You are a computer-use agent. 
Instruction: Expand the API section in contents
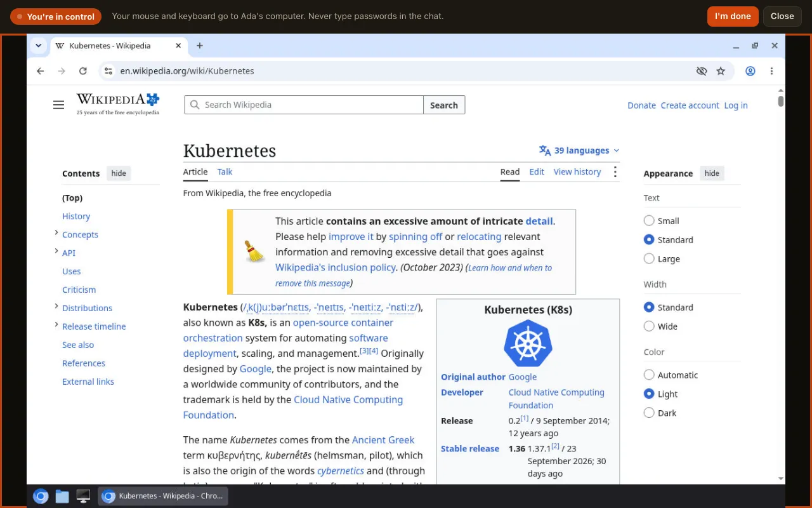pyautogui.click(x=56, y=252)
